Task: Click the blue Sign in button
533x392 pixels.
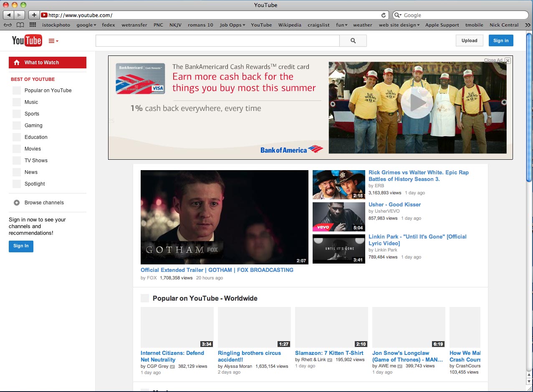Action: click(500, 40)
